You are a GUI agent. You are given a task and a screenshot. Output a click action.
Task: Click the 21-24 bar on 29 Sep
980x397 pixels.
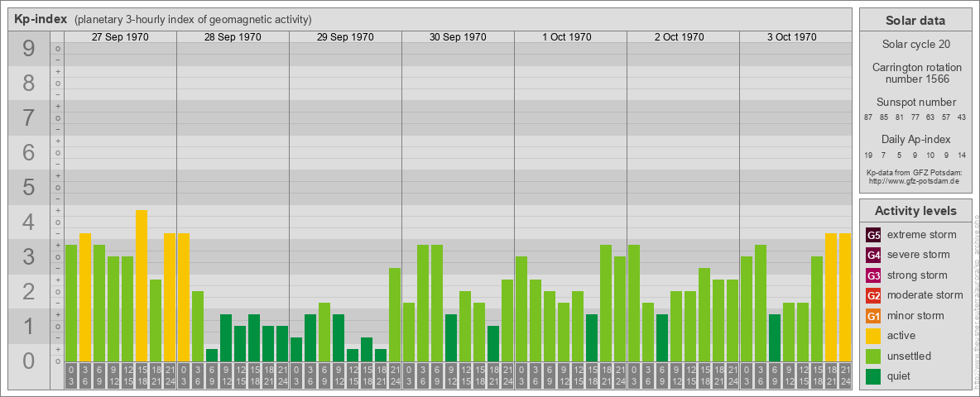coord(394,314)
